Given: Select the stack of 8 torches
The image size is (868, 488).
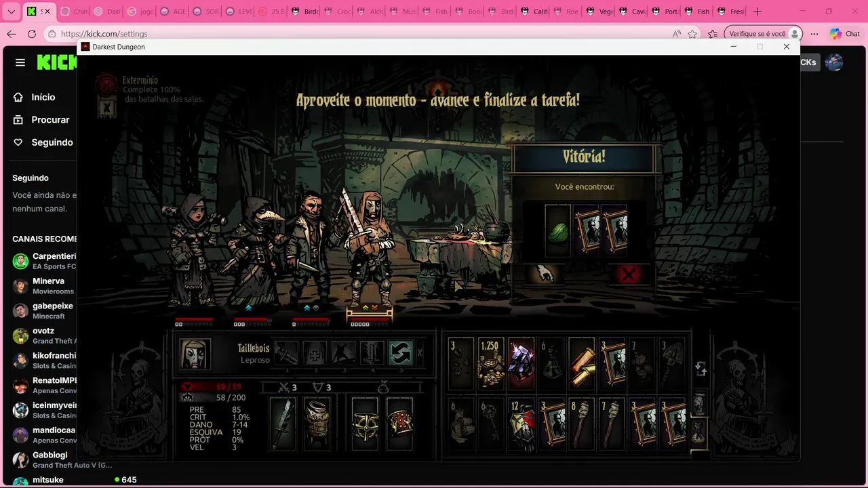Looking at the screenshot, I should (x=582, y=424).
